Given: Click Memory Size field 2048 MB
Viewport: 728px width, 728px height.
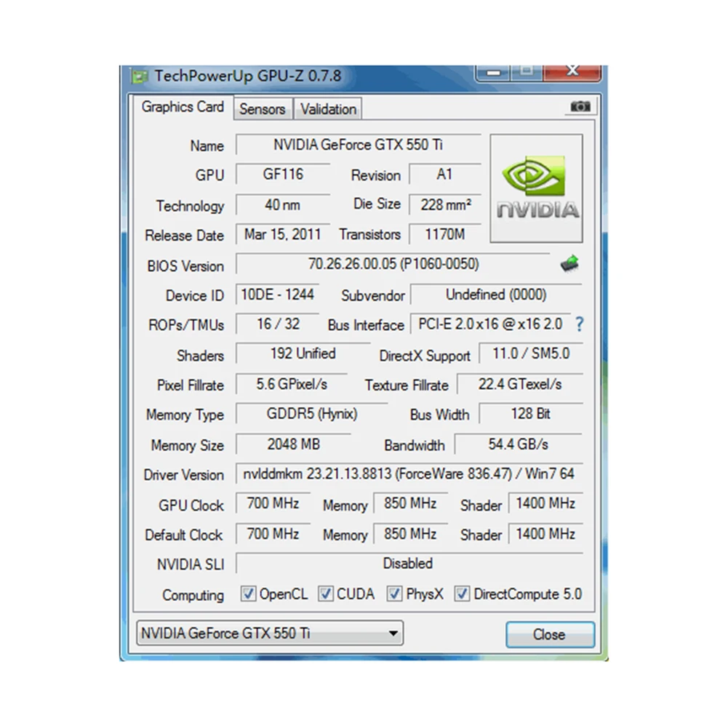Looking at the screenshot, I should click(x=293, y=444).
